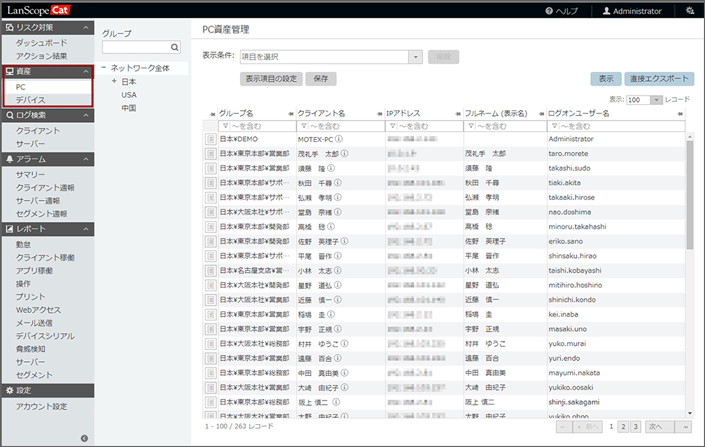Open detail icon for the tiaki.akita row
705x447 pixels.
210,183
